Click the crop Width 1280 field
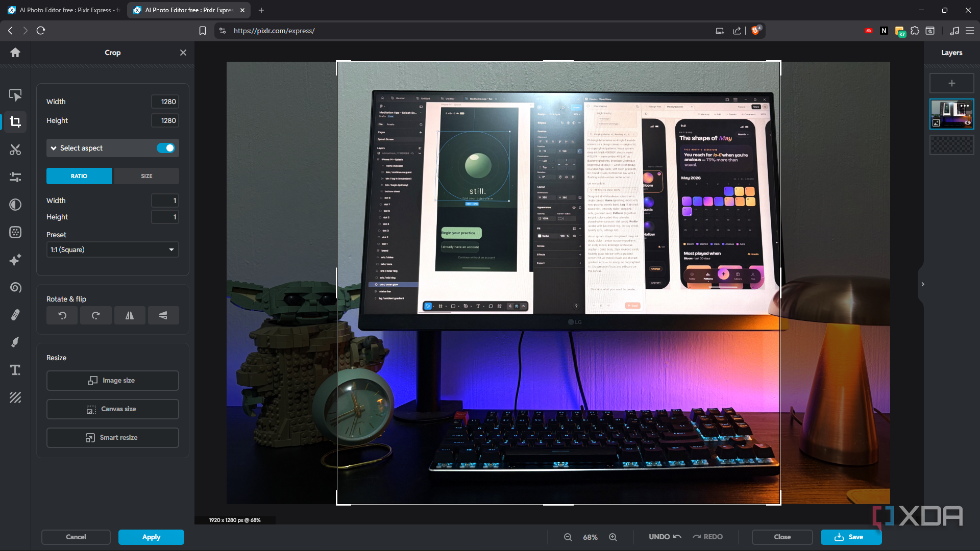The height and width of the screenshot is (551, 980). click(x=165, y=102)
